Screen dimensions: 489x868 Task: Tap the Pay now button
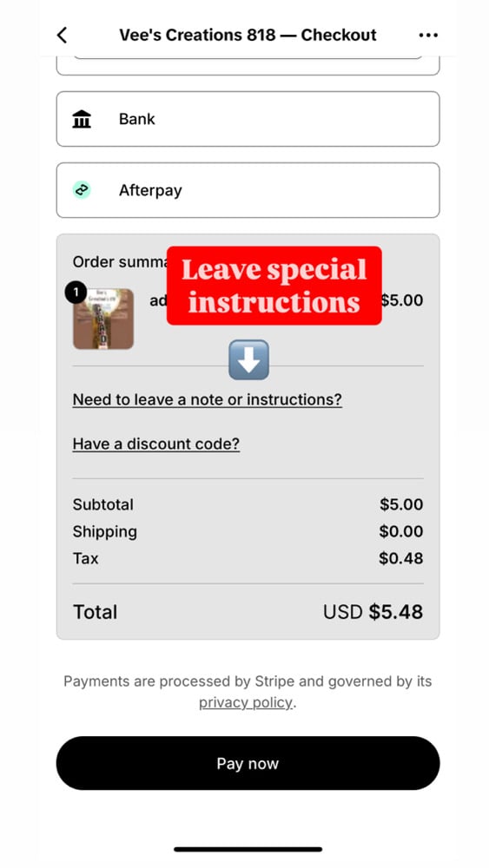pos(248,763)
